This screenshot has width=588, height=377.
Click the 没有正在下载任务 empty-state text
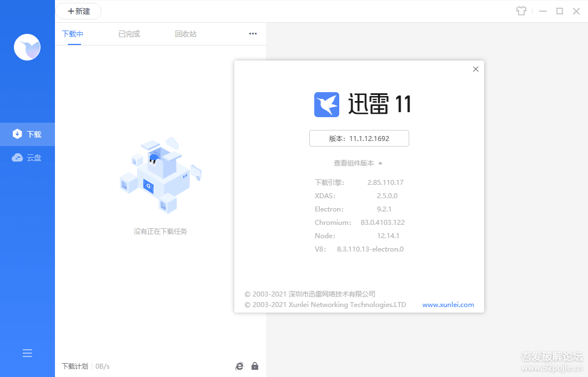160,232
